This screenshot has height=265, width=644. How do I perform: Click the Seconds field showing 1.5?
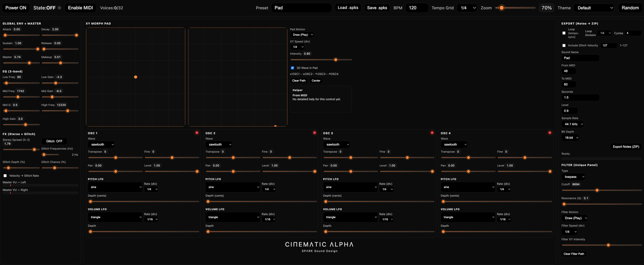click(580, 97)
